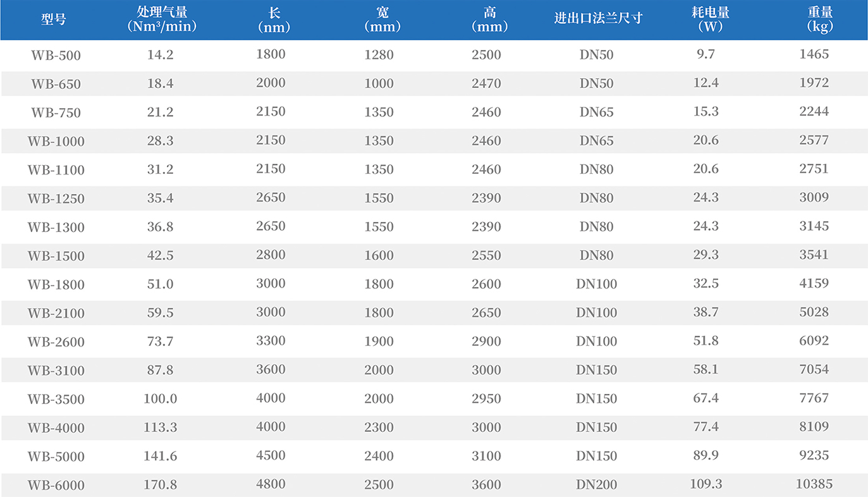Click the 3600 height cell for WB-6000
The width and height of the screenshot is (868, 497).
[486, 485]
